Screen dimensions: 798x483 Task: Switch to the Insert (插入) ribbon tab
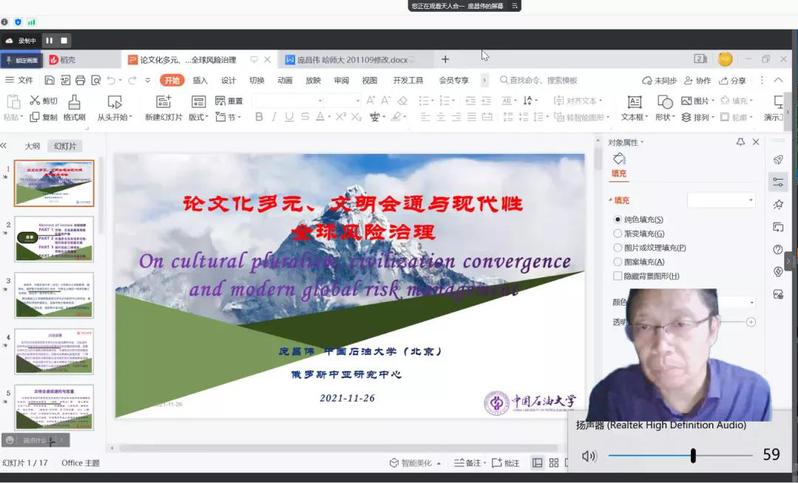click(200, 80)
